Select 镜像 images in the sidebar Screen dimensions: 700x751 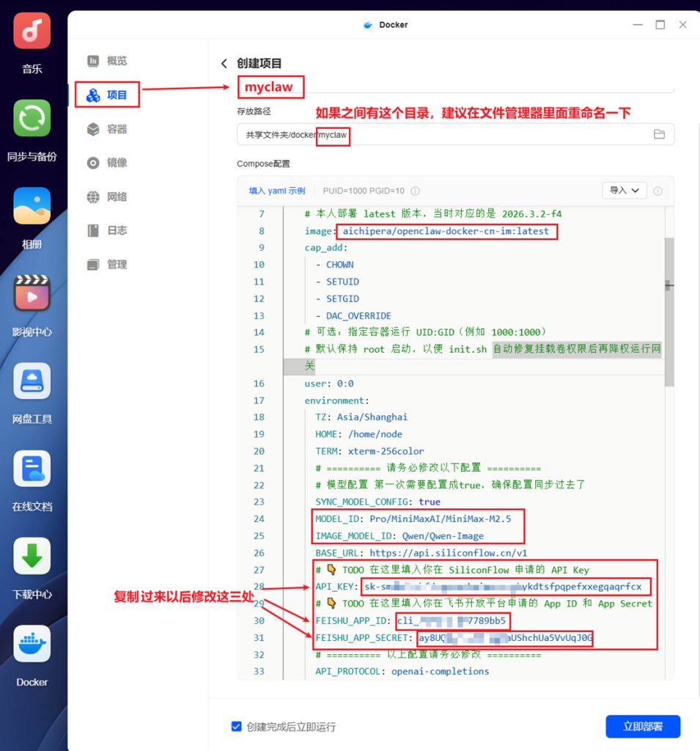116,163
